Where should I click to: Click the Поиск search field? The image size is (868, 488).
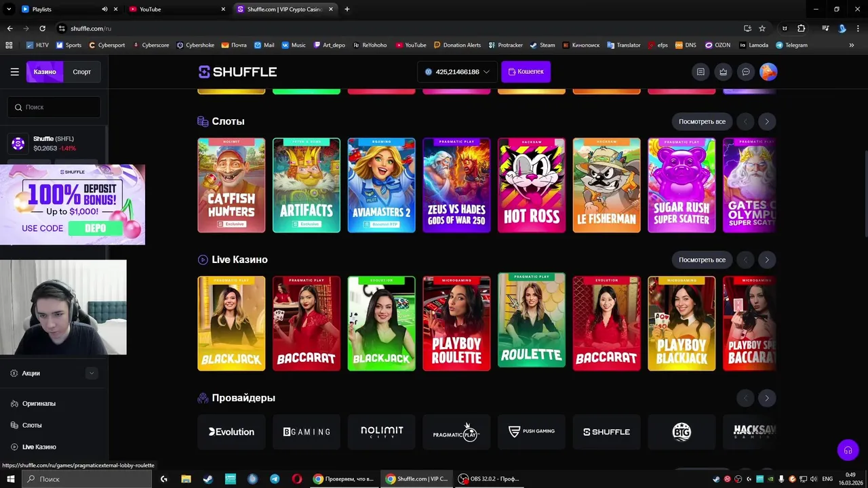[54, 107]
